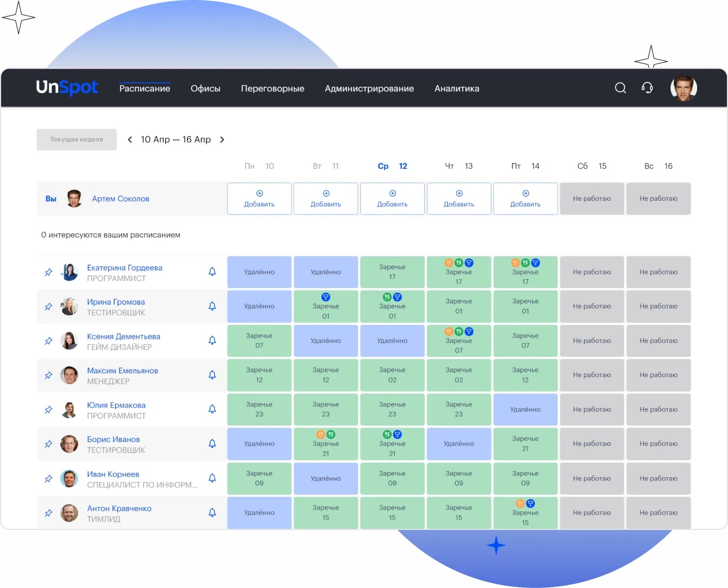
Task: Open Иван Корнеев Tuesday Удалённо cell
Action: [326, 478]
